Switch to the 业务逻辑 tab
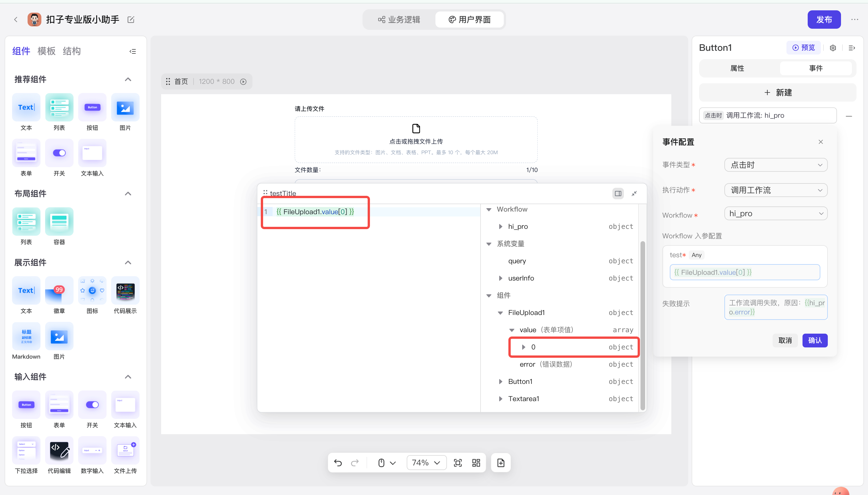Screen dimensions: 868x495 click(399, 20)
